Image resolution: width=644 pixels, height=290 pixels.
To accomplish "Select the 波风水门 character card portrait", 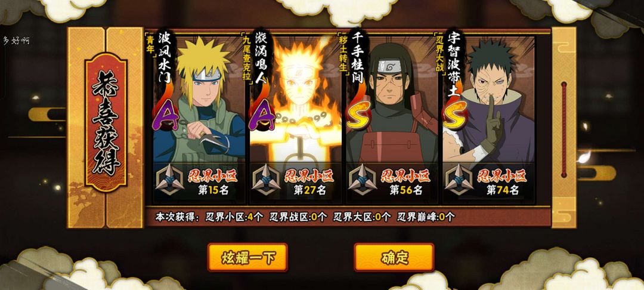I will click(x=199, y=100).
